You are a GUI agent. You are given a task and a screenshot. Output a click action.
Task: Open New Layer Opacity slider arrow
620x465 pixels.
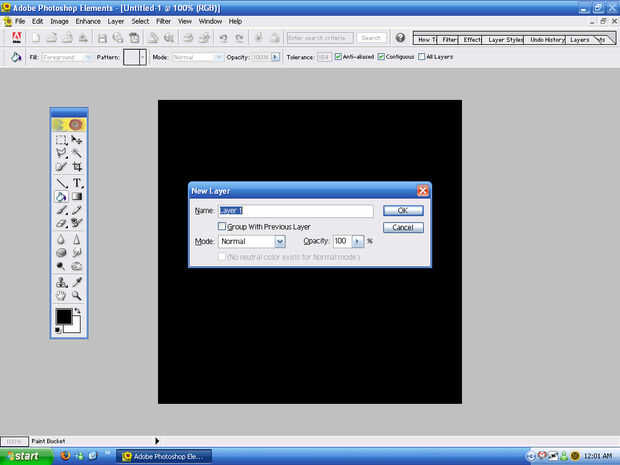click(x=357, y=241)
